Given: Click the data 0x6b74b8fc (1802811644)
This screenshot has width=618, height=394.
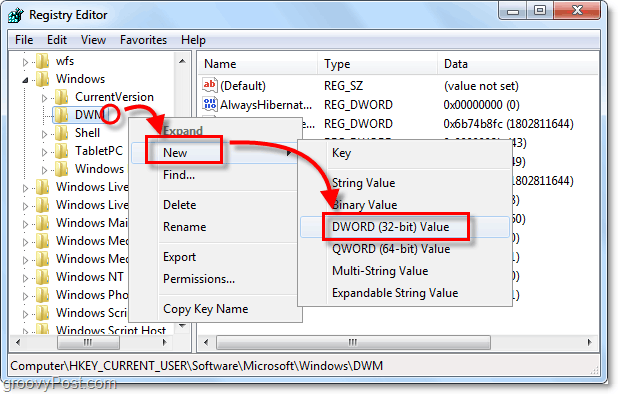Looking at the screenshot, I should pos(508,124).
